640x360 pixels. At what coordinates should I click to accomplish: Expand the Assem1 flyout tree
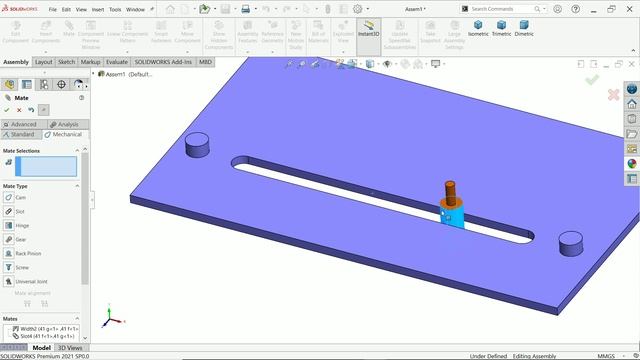[x=93, y=74]
